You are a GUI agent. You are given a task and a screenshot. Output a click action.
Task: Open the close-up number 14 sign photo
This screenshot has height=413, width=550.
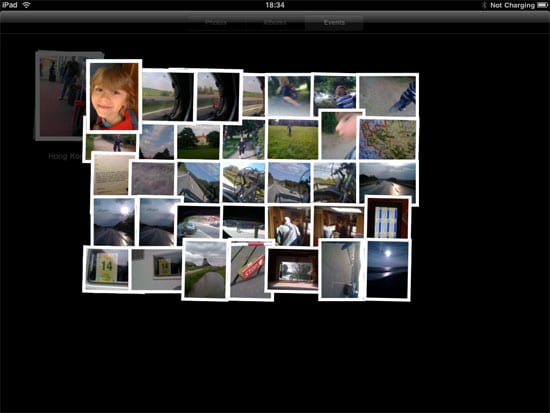click(x=107, y=269)
